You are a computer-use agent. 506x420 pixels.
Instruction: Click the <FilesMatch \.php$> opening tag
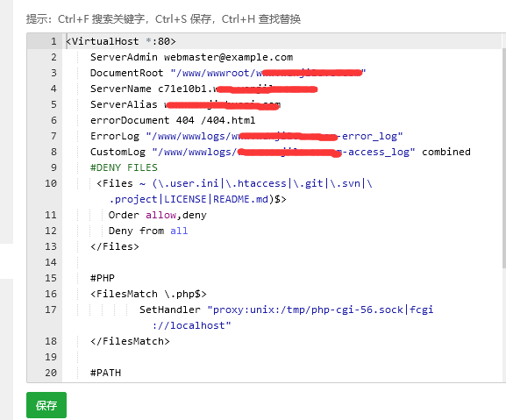148,295
